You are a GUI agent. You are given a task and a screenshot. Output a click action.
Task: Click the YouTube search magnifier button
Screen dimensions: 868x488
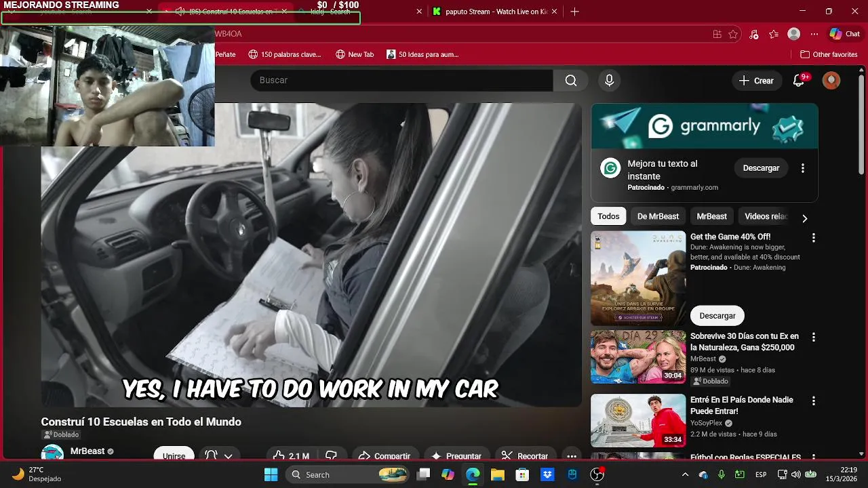pos(571,81)
